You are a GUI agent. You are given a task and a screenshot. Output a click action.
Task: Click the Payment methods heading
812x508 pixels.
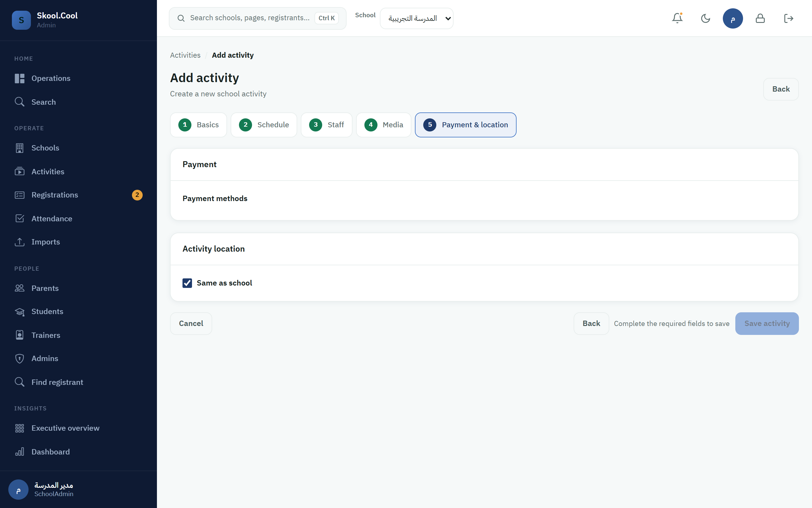click(215, 198)
